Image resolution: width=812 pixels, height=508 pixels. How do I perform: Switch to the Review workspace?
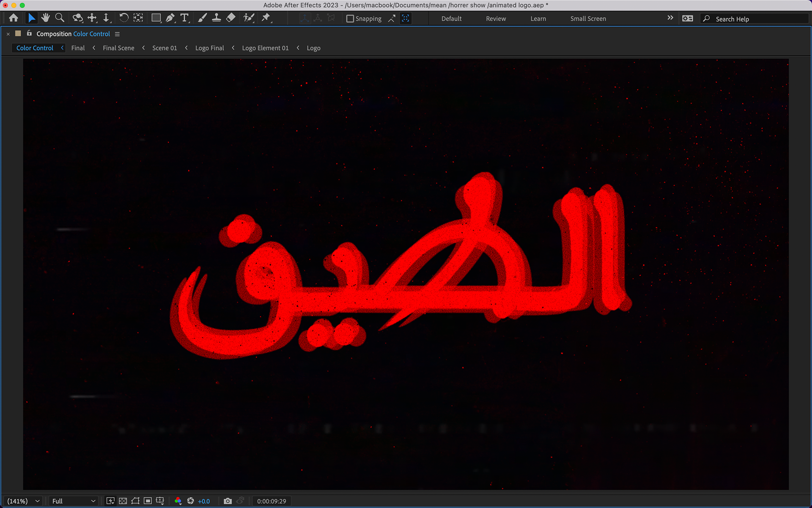496,19
